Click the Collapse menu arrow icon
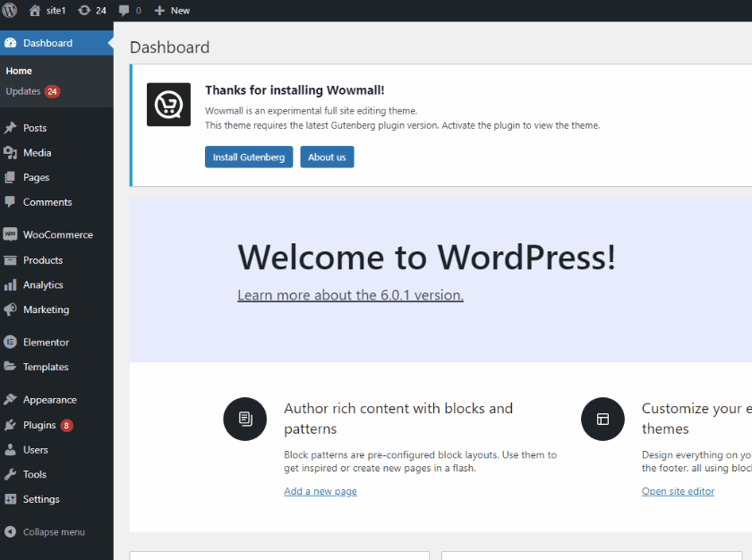This screenshot has width=752, height=560. pos(10,531)
